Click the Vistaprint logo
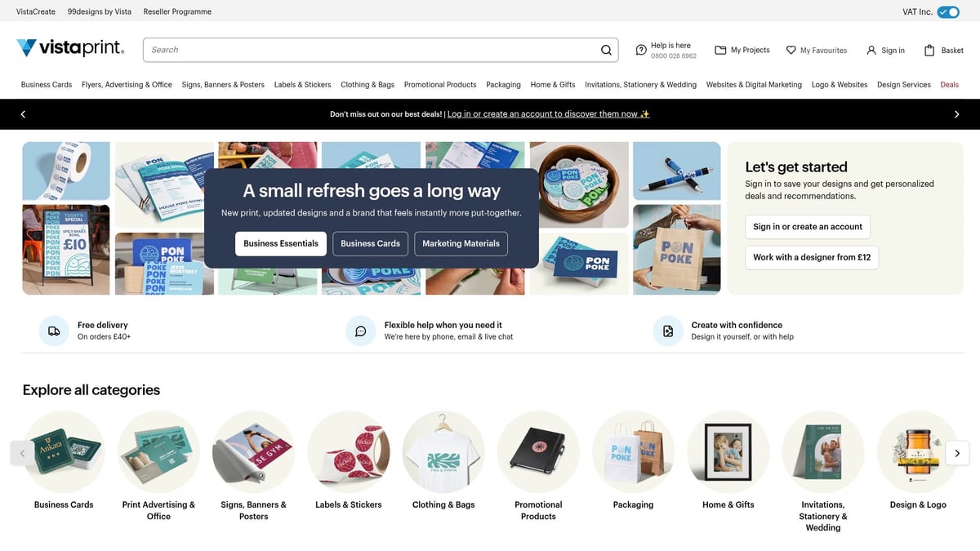Viewport: 980px width, 551px height. pos(70,48)
